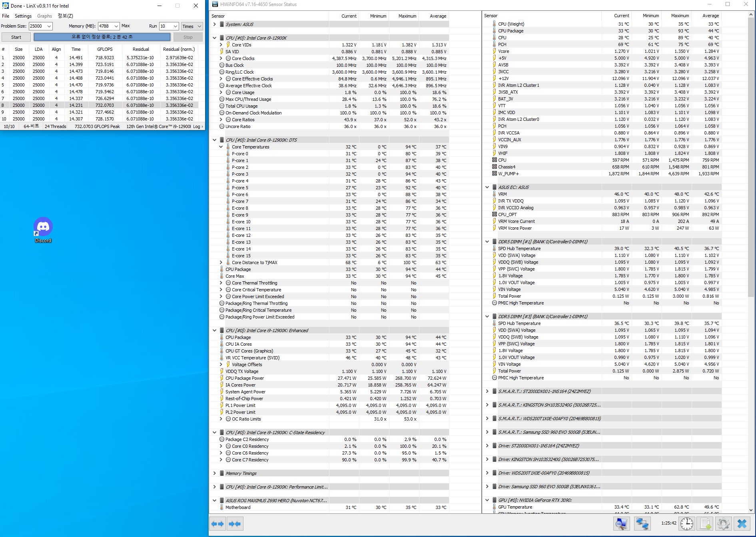Screen dimensions: 756x537
Task: Open the Run count dropdown
Action: [x=175, y=26]
